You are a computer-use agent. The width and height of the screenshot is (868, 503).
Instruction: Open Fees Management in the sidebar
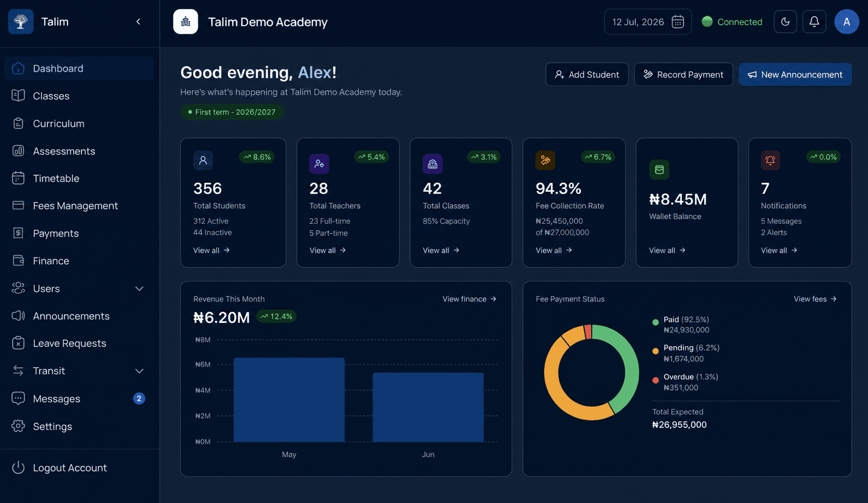pyautogui.click(x=79, y=206)
